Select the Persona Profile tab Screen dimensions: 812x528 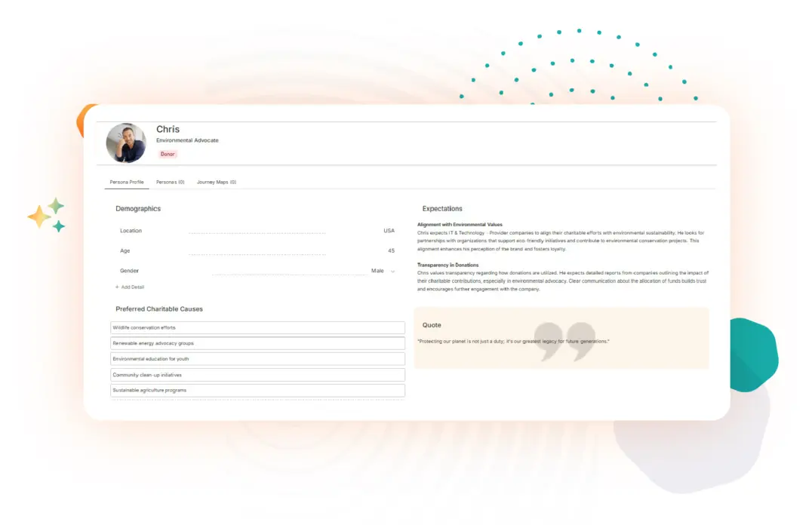[x=126, y=182]
